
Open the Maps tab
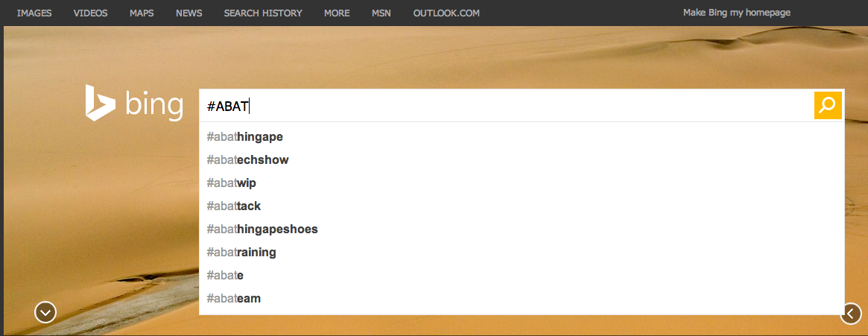tap(142, 13)
